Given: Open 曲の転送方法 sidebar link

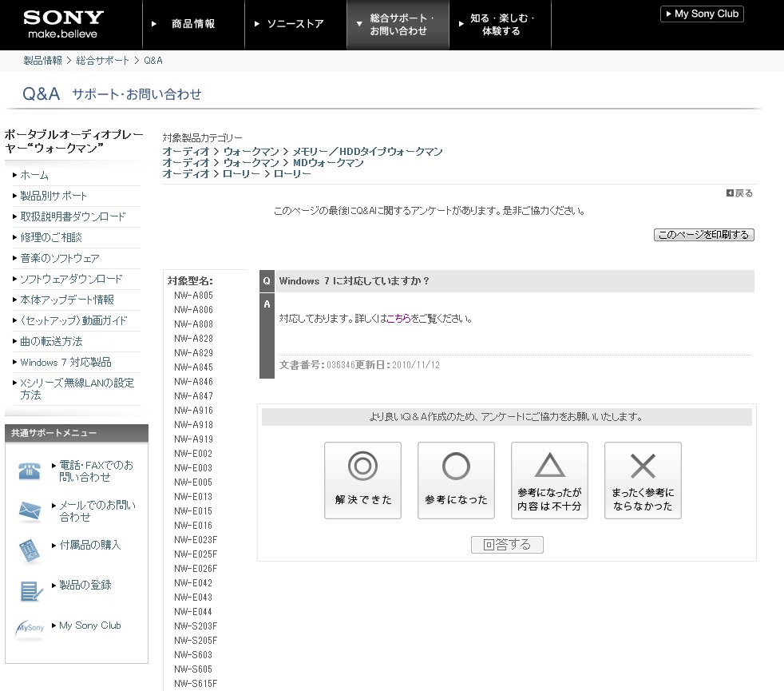Looking at the screenshot, I should pyautogui.click(x=52, y=341).
